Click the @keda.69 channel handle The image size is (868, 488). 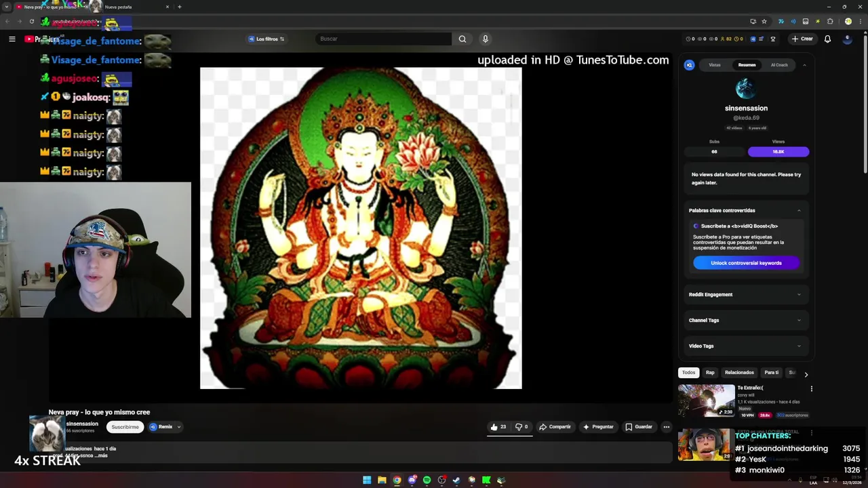click(746, 118)
